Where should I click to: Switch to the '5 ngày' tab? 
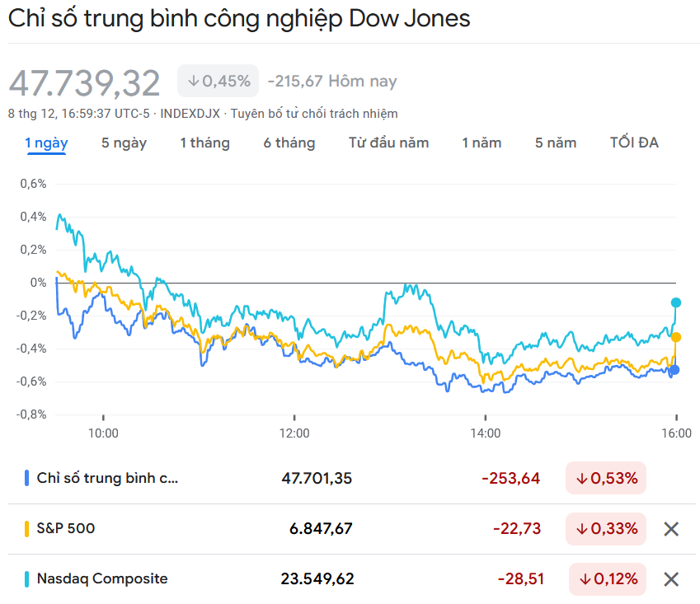(x=124, y=143)
